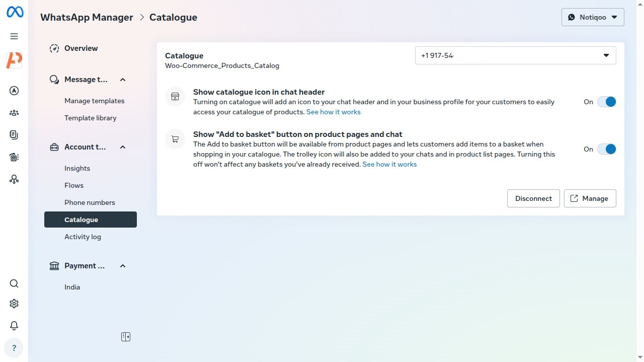Click the Payment ... section label

[x=85, y=266]
